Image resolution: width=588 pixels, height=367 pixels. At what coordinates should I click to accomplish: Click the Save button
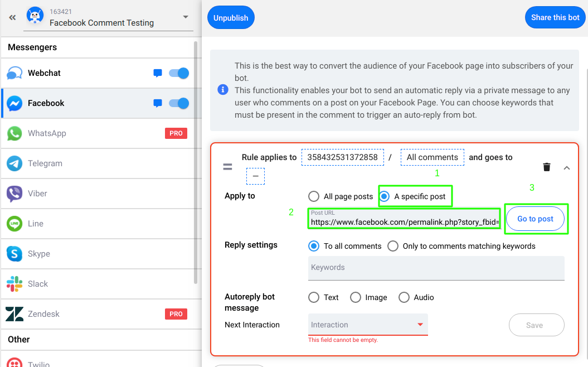tap(536, 325)
